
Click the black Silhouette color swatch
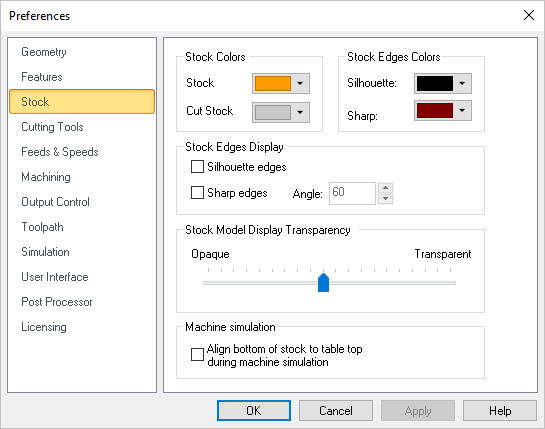[x=435, y=83]
